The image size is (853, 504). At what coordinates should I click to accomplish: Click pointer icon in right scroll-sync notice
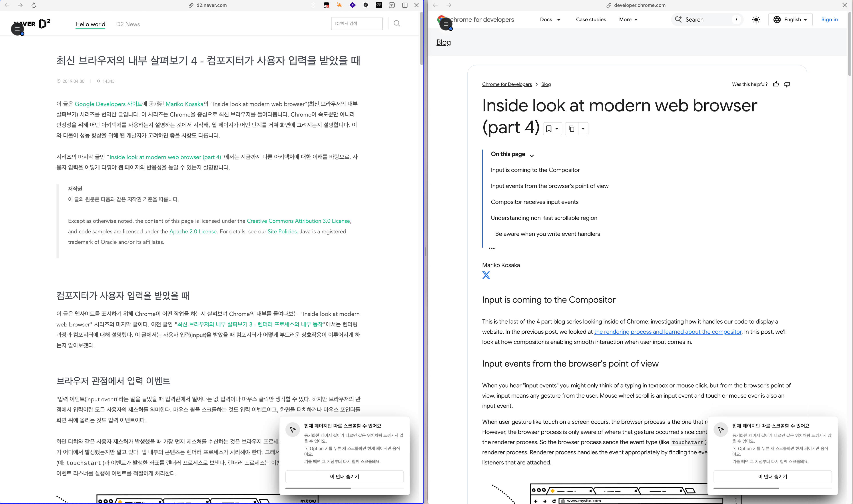(721, 430)
